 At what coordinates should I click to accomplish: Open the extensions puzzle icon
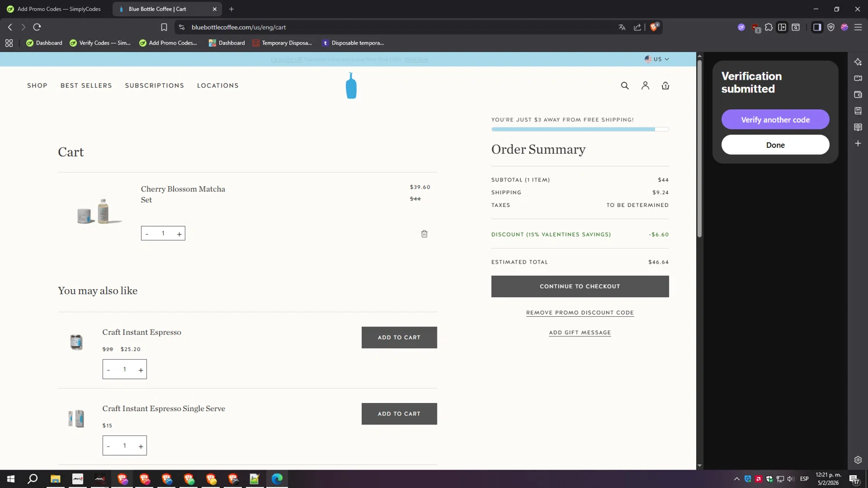[x=768, y=27]
